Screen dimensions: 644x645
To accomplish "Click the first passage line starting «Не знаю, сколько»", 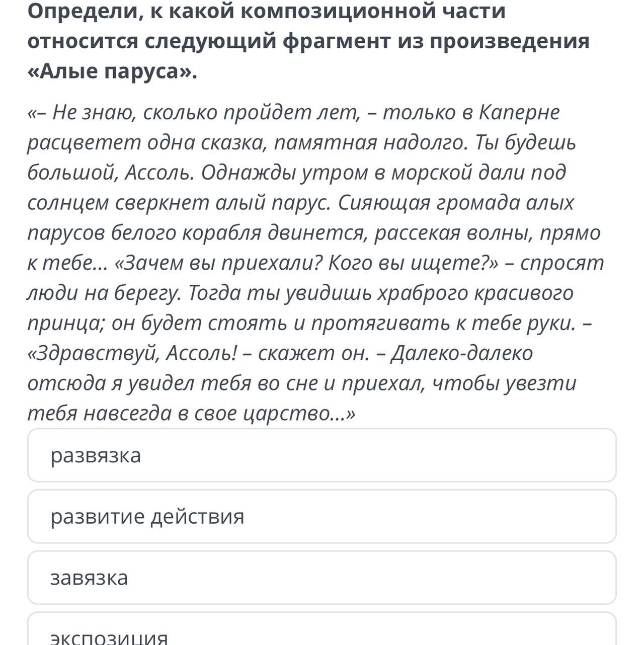I will pyautogui.click(x=293, y=113).
